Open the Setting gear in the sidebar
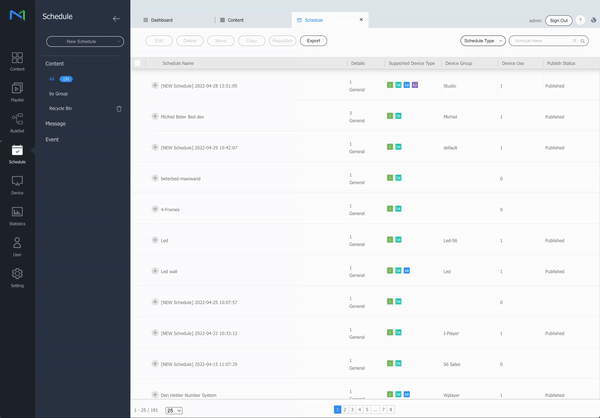This screenshot has height=418, width=600. 17,278
